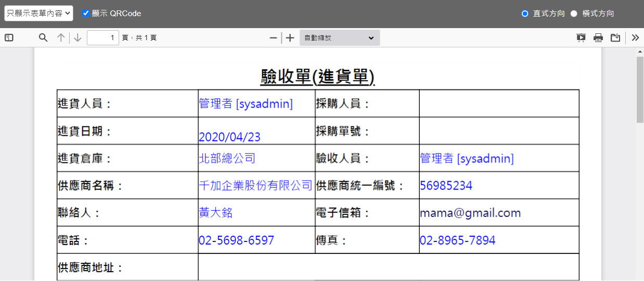Click the 傳真 label
Screen dimensions: 644x281
(x=332, y=240)
